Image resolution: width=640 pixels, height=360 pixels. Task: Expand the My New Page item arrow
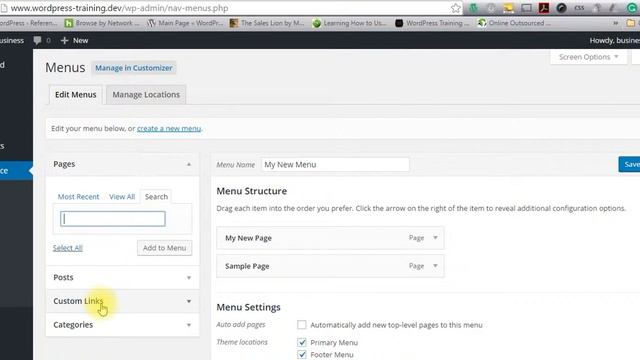pos(435,238)
